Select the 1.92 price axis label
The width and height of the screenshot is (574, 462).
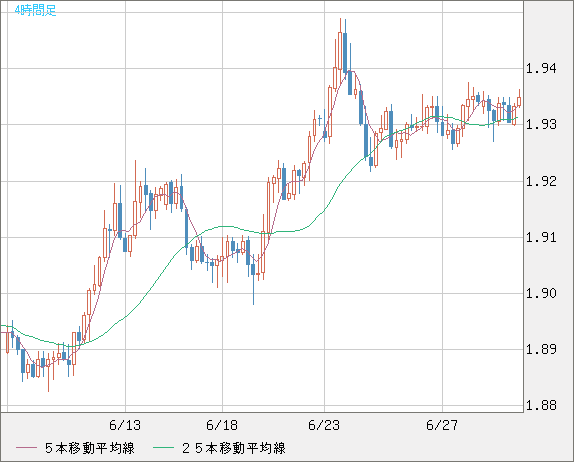tap(541, 181)
